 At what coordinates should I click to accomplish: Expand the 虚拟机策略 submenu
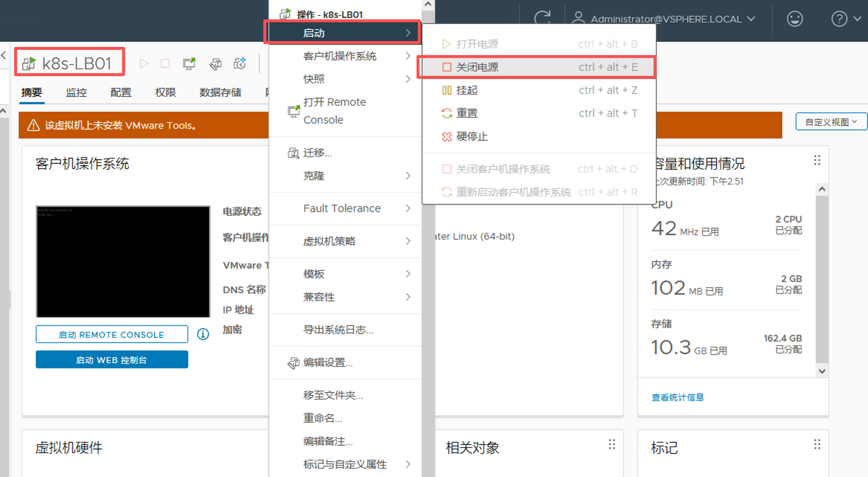point(345,241)
